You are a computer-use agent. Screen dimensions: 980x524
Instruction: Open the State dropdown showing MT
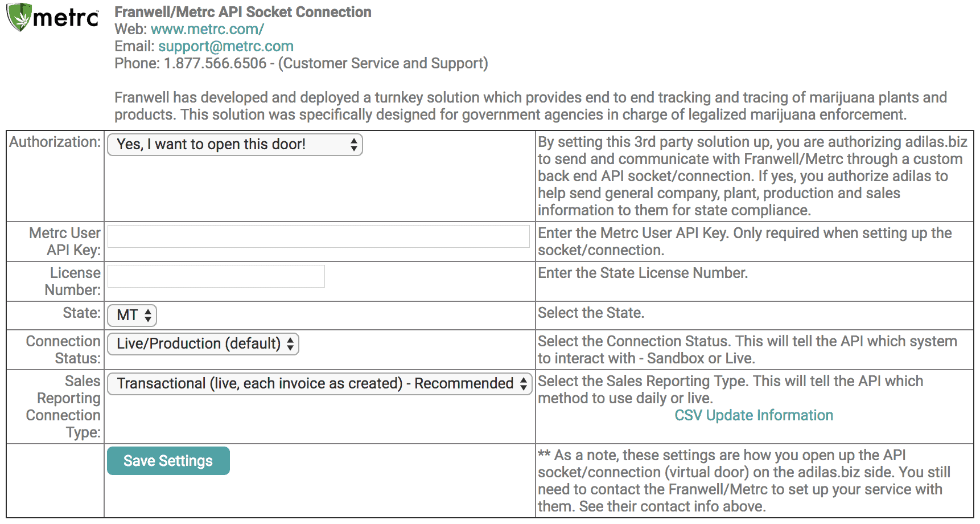pyautogui.click(x=132, y=316)
